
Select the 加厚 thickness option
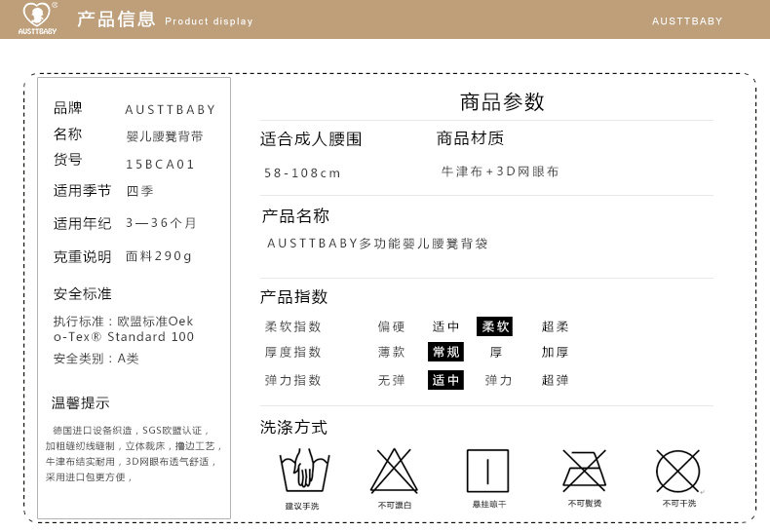(x=555, y=352)
